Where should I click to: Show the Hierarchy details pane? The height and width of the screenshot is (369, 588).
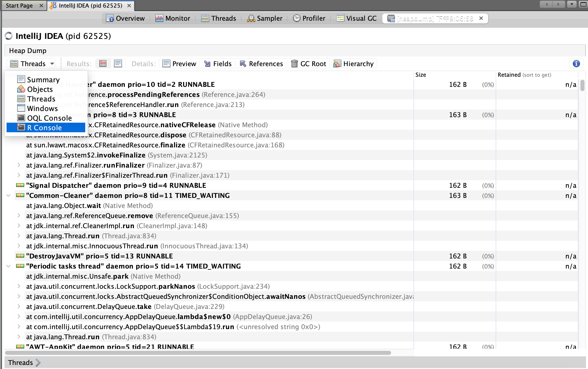(x=354, y=64)
